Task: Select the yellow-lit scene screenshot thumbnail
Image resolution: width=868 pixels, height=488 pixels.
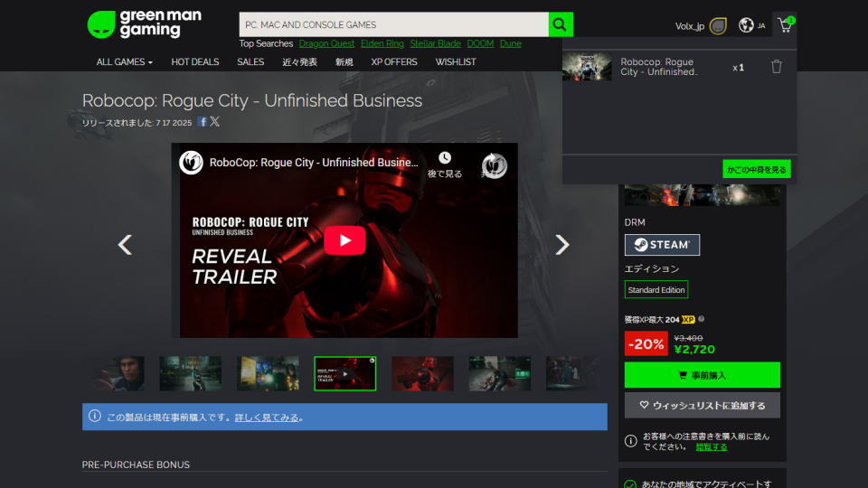Action: pyautogui.click(x=268, y=373)
